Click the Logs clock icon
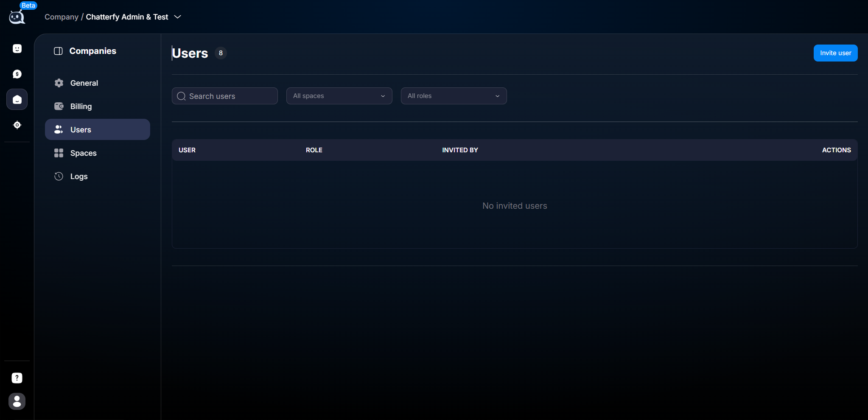This screenshot has width=868, height=420. pos(59,176)
